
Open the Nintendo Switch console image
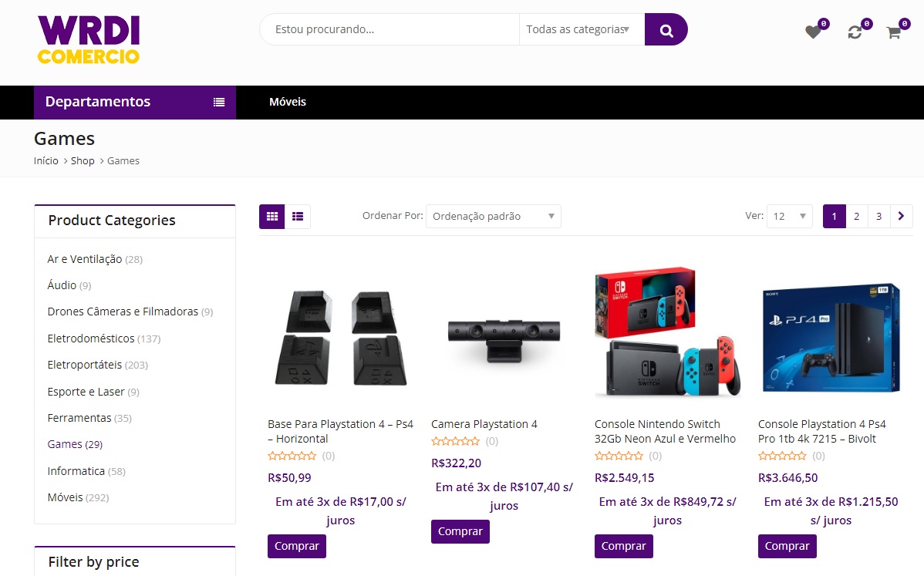click(x=668, y=332)
